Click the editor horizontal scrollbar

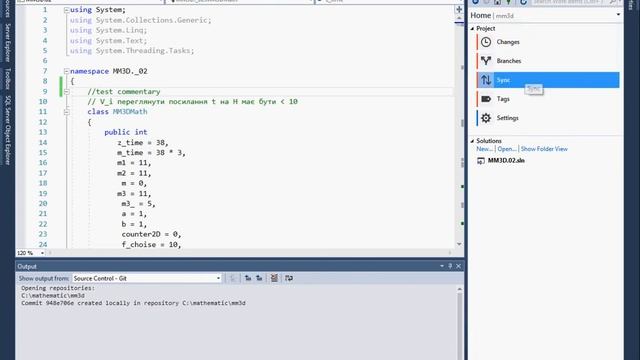[x=249, y=253]
